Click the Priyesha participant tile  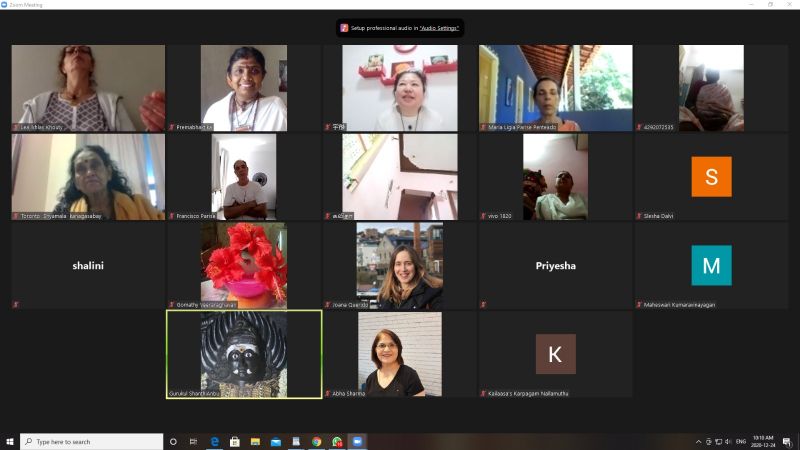pos(555,266)
